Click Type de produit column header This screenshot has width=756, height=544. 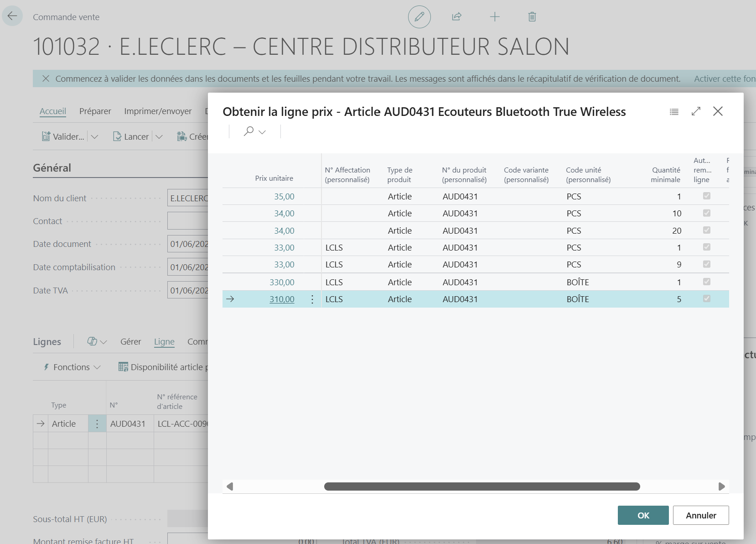click(400, 175)
